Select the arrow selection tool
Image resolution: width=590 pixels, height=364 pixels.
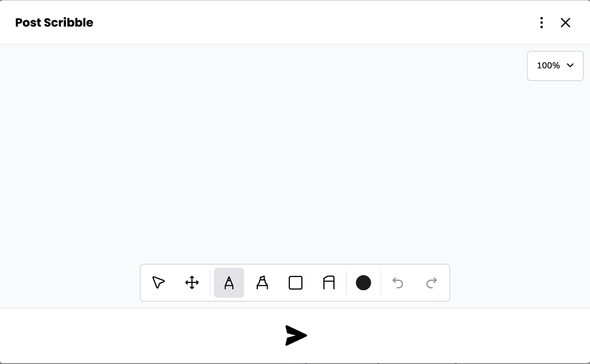point(159,283)
